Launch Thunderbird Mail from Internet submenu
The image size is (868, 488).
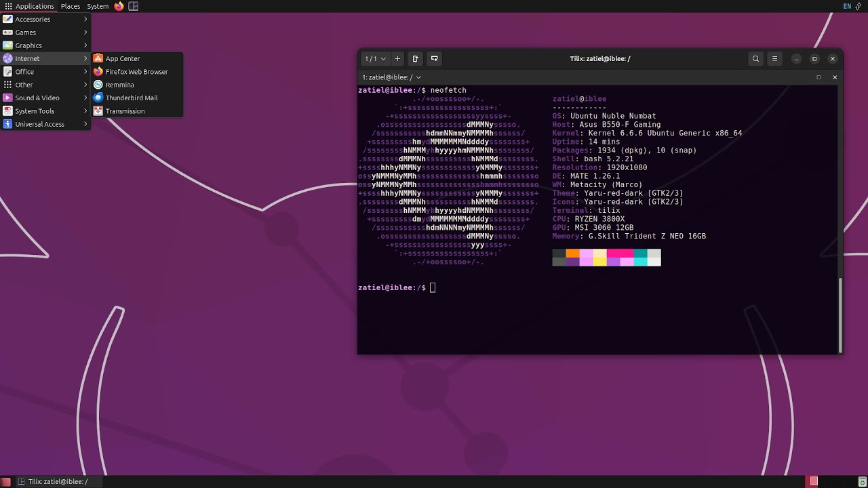pyautogui.click(x=137, y=98)
